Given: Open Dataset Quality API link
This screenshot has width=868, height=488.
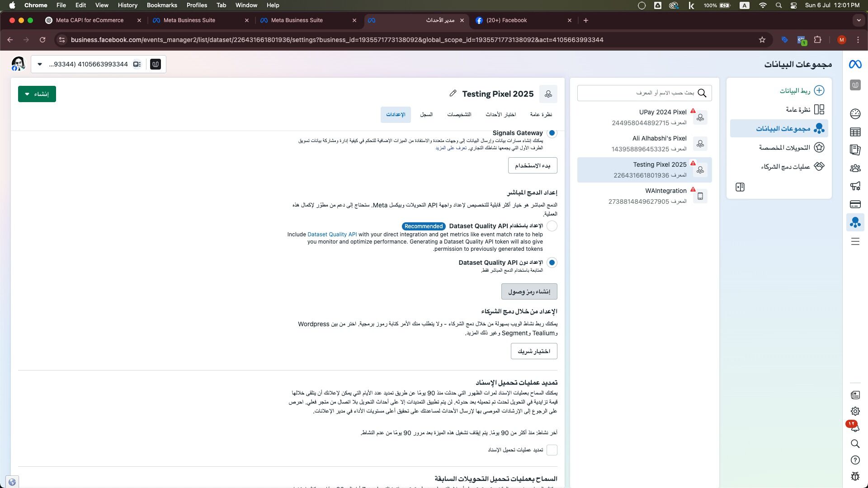Looking at the screenshot, I should (x=332, y=235).
